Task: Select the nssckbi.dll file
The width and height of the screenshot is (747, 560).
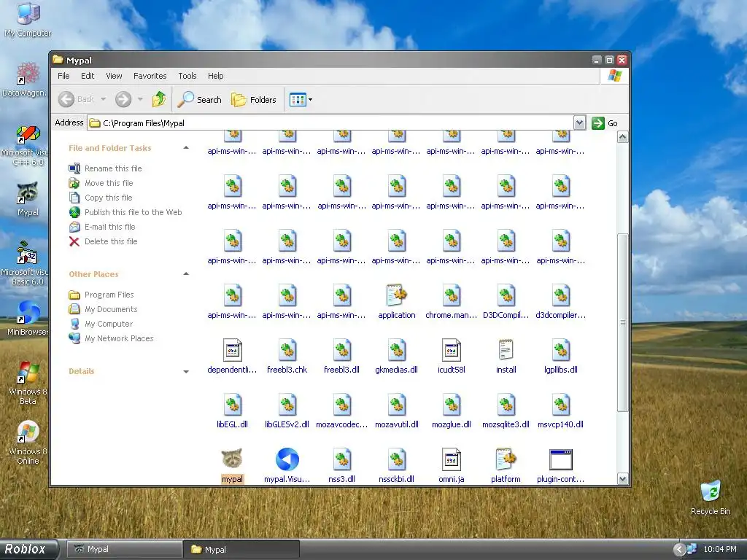Action: click(396, 465)
